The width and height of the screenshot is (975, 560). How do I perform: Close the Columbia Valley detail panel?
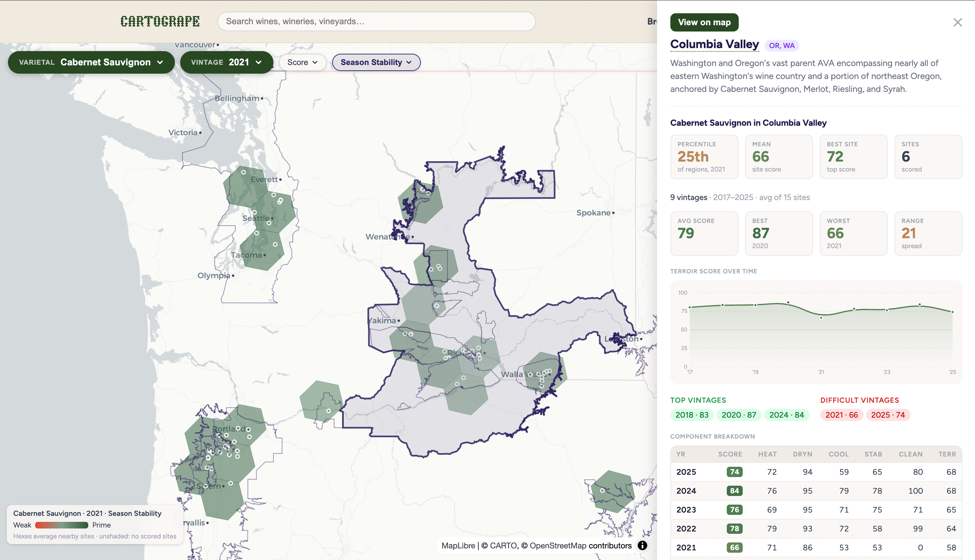point(957,22)
